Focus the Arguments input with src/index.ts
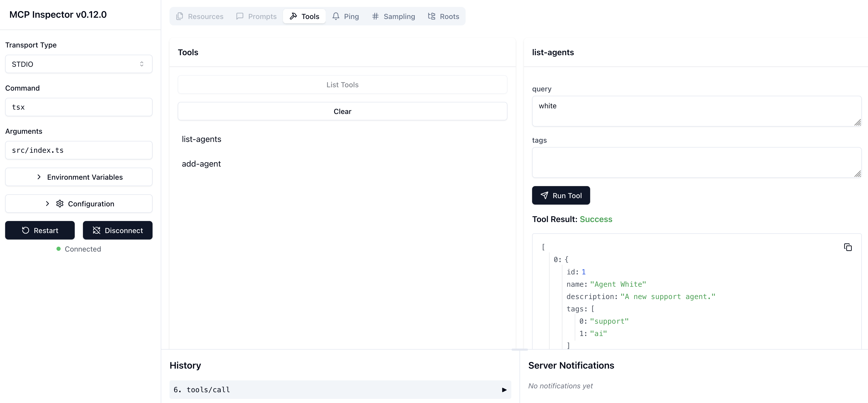Screen dimensions: 868x403 click(79, 150)
